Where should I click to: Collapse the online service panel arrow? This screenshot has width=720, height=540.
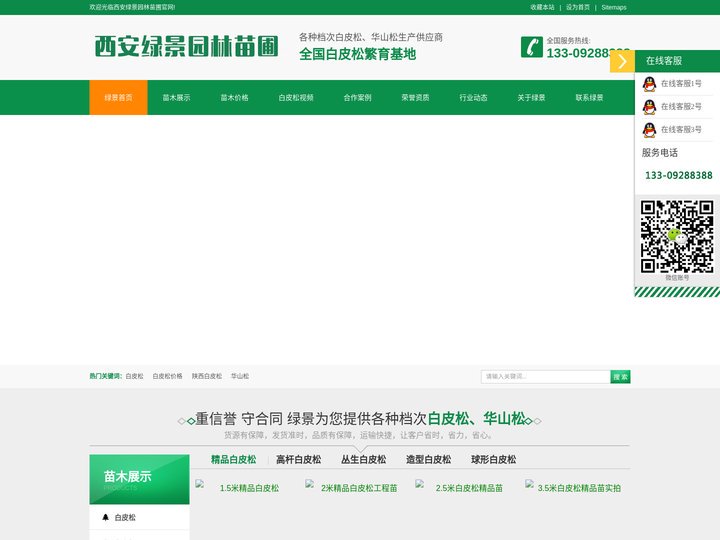pos(622,61)
